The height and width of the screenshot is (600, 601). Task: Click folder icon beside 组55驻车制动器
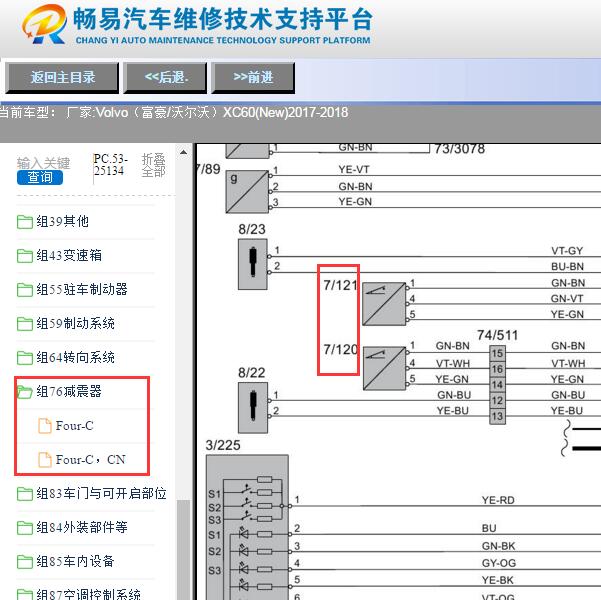tap(25, 290)
